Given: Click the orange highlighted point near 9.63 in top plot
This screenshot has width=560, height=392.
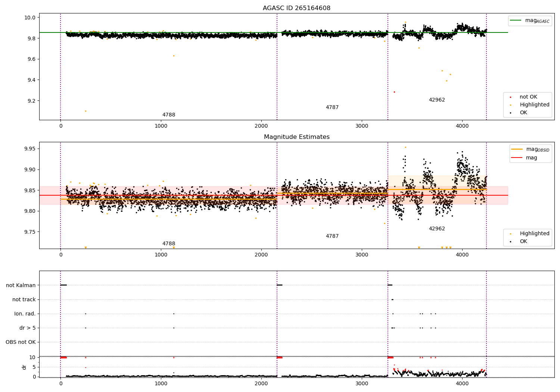Looking at the screenshot, I should point(174,56).
